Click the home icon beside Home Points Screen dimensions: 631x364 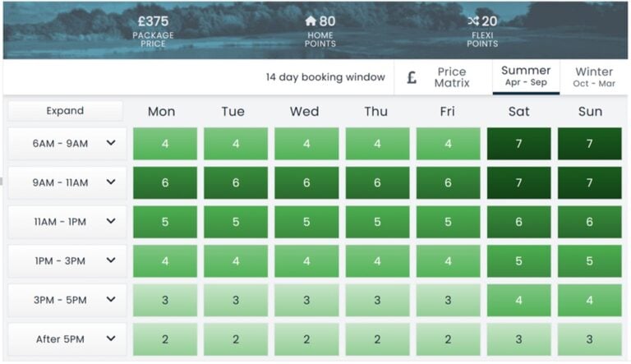pos(311,21)
